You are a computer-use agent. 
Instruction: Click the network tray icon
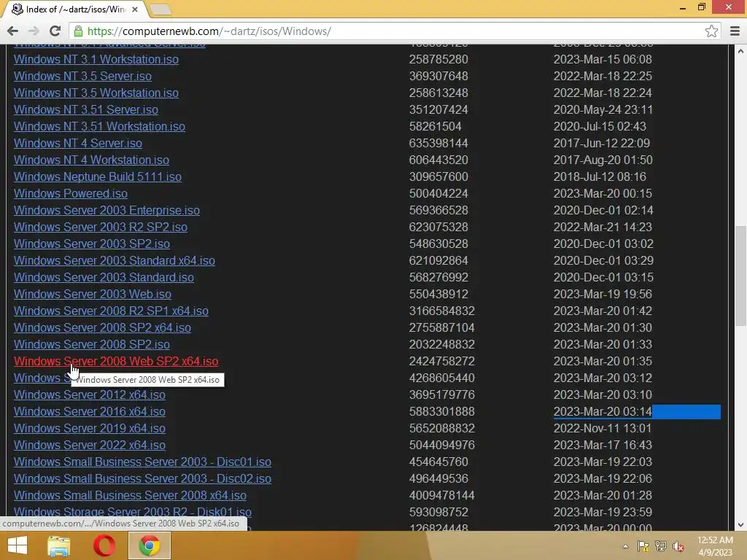(x=661, y=546)
